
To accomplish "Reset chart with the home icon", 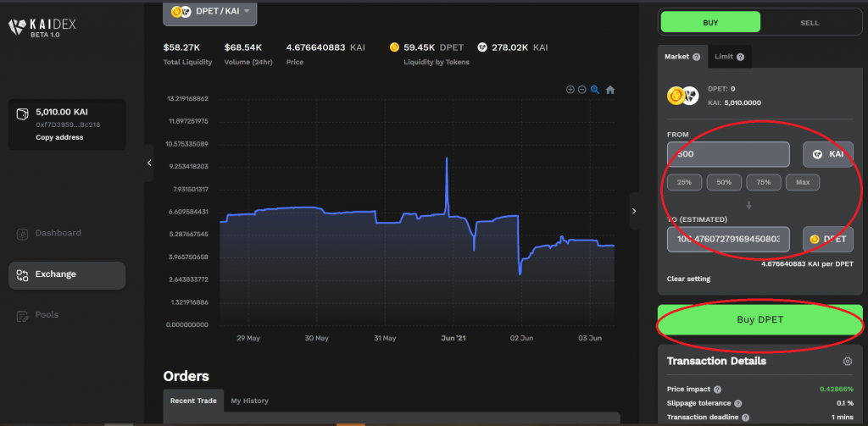I will click(x=610, y=90).
